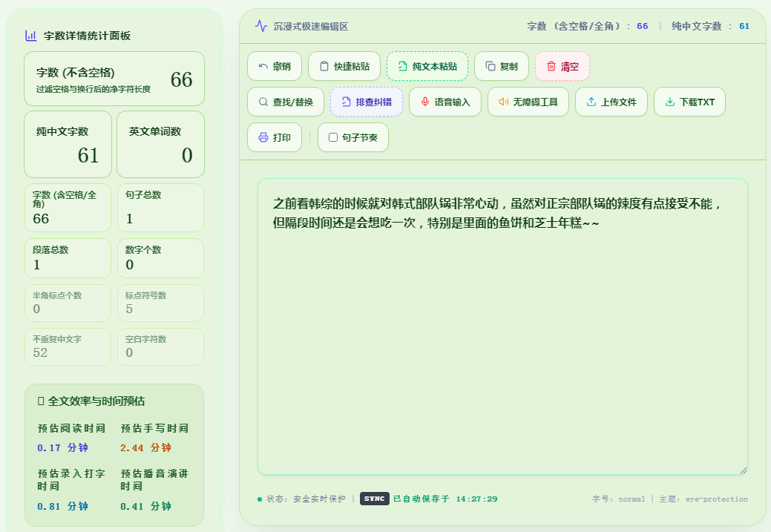Open 无障碍工具 via its label
The height and width of the screenshot is (532, 771).
coord(536,102)
